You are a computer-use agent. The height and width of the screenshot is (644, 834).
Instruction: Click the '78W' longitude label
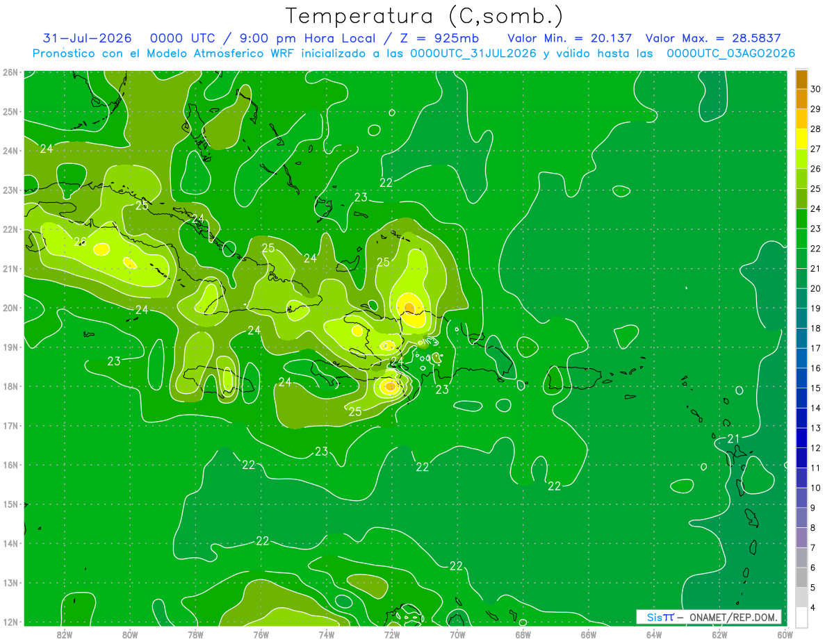pos(195,634)
